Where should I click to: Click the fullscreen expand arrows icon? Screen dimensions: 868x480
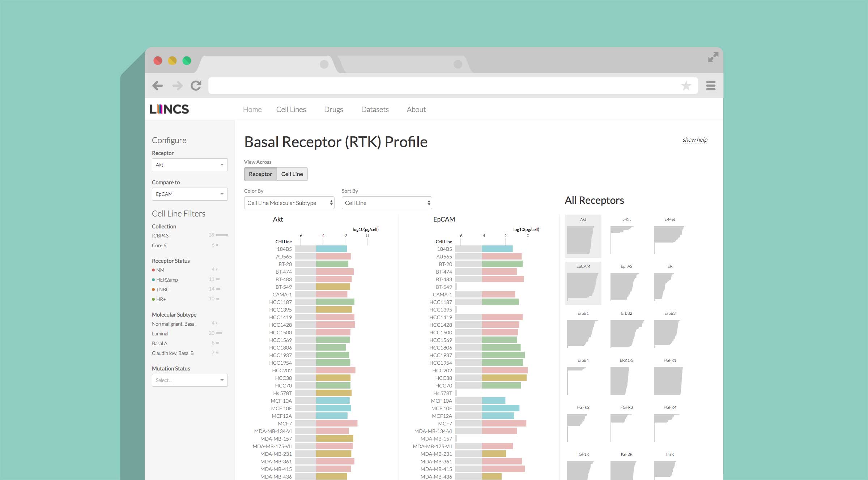pos(713,57)
